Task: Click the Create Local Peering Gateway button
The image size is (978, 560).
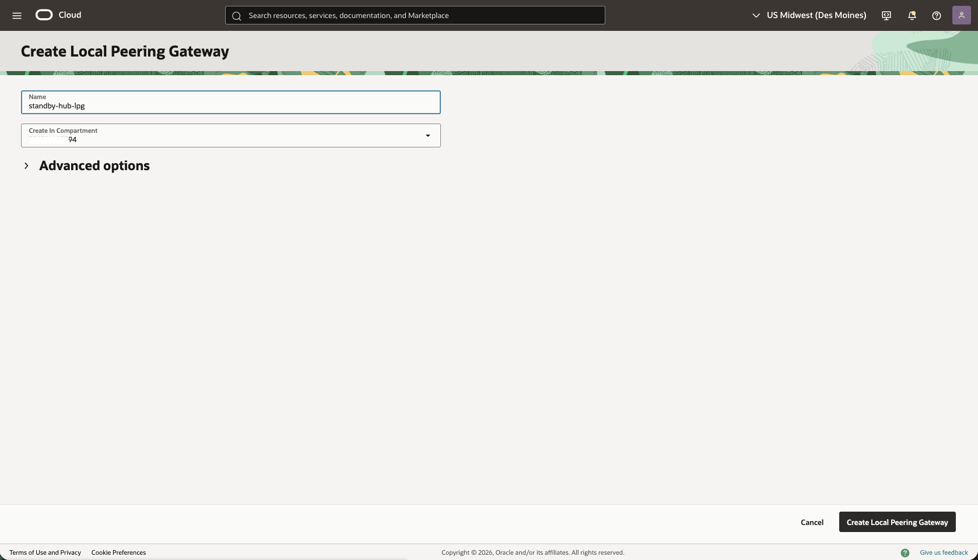Action: click(897, 522)
